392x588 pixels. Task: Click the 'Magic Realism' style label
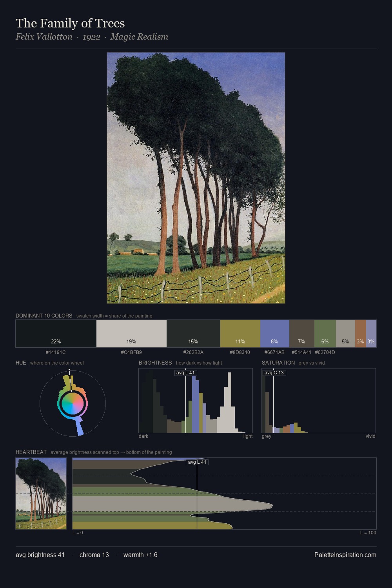pyautogui.click(x=139, y=37)
